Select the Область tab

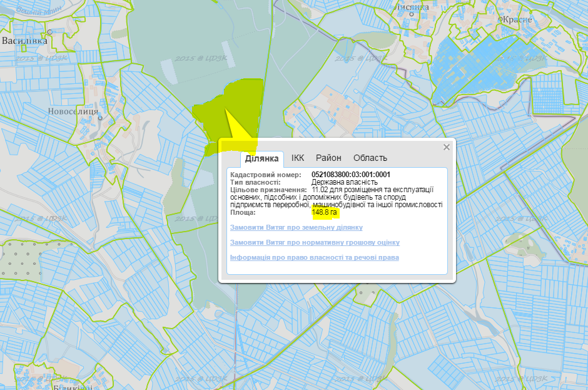click(x=370, y=158)
